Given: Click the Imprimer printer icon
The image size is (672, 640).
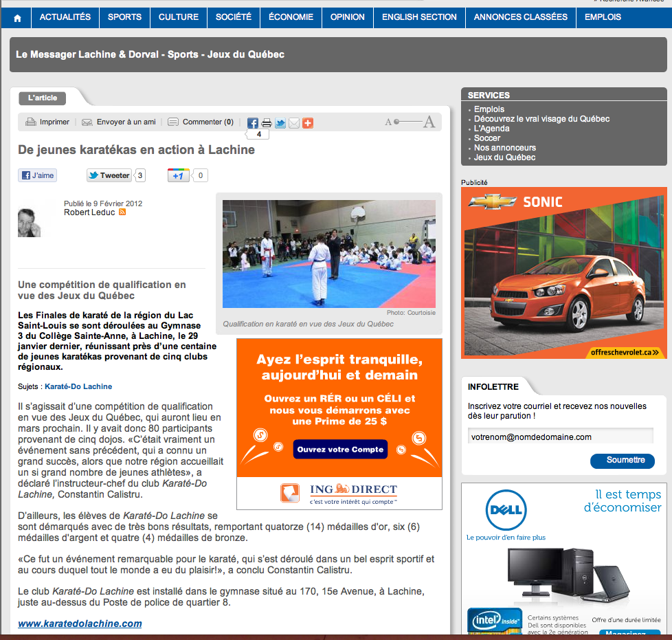Looking at the screenshot, I should pos(31,122).
